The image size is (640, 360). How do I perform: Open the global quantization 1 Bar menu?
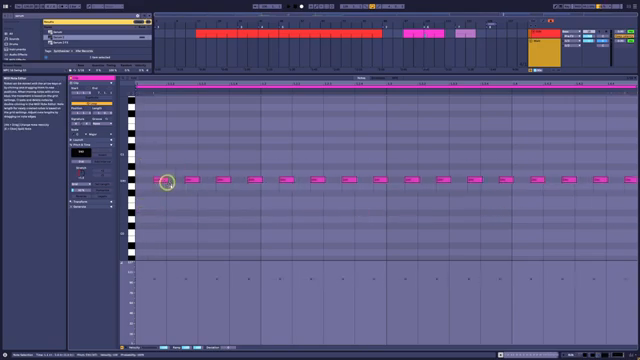click(75, 7)
